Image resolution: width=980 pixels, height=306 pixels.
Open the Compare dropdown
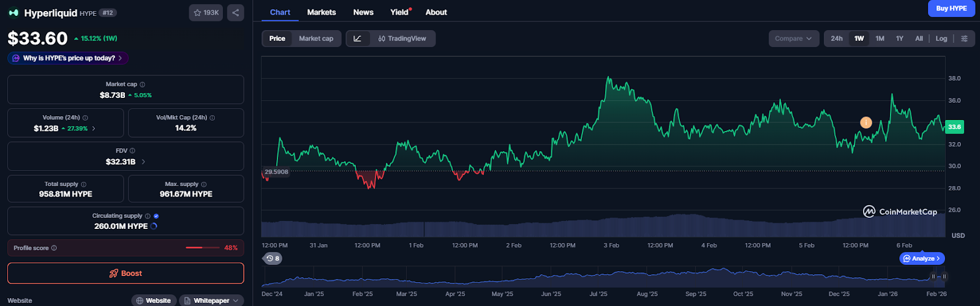[793, 39]
